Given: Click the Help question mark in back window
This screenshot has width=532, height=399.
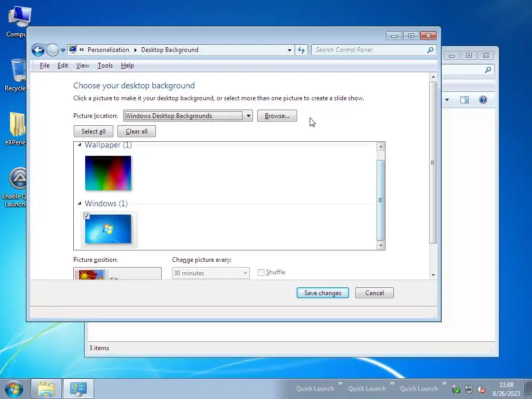Looking at the screenshot, I should [x=483, y=100].
